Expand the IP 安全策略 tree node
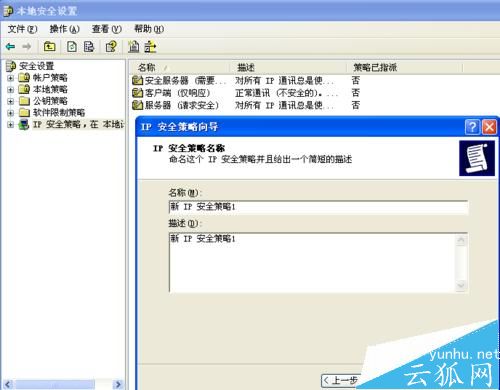Viewport: 500px width, 390px height. point(11,125)
